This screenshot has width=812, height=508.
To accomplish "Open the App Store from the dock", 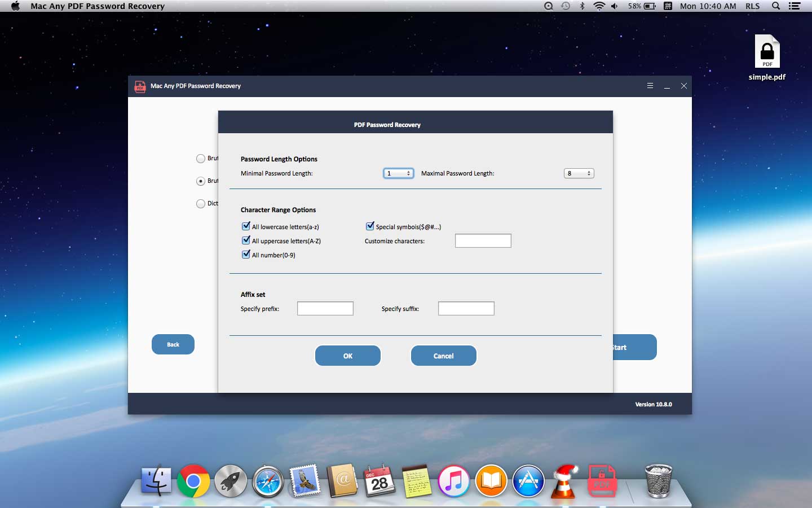I will click(528, 481).
